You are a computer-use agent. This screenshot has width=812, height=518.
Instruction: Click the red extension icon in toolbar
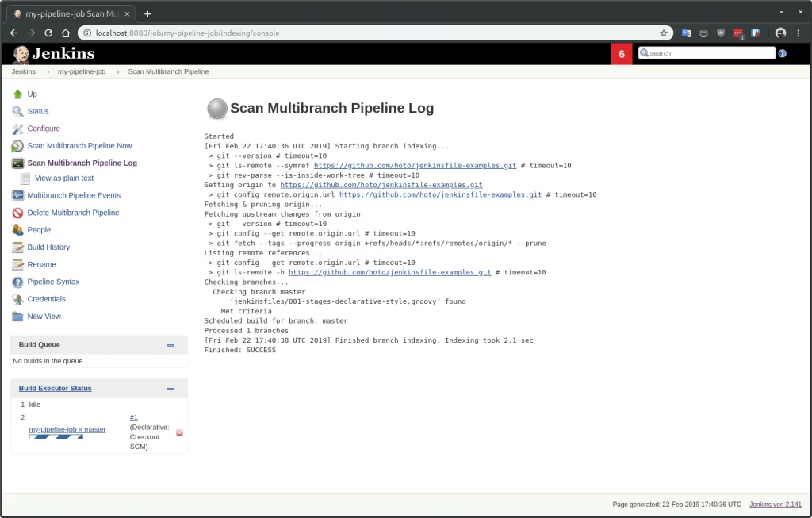[x=738, y=33]
